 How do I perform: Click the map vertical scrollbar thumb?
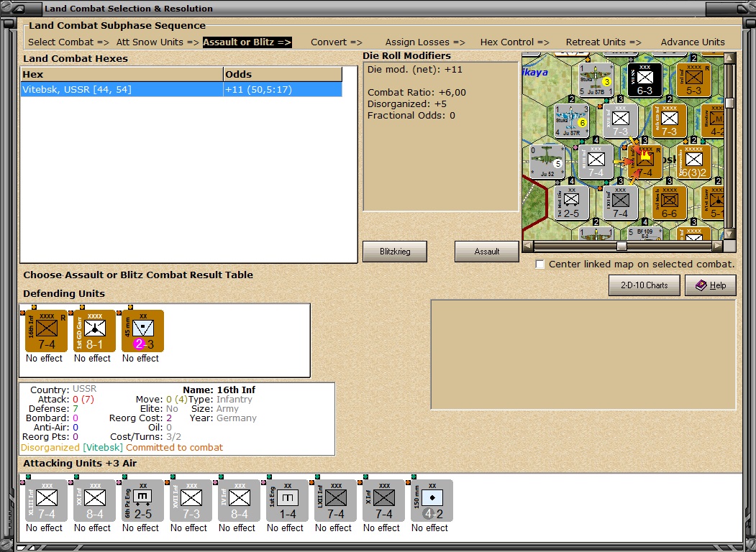(730, 103)
